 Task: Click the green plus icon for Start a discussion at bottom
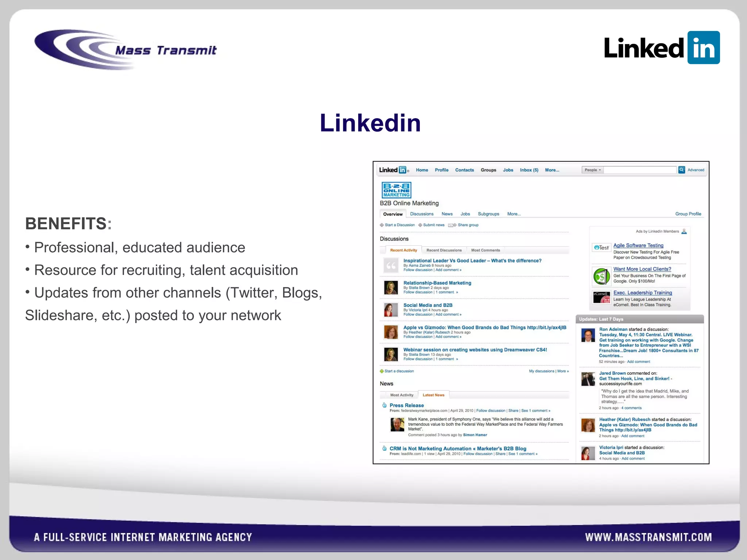tap(382, 371)
